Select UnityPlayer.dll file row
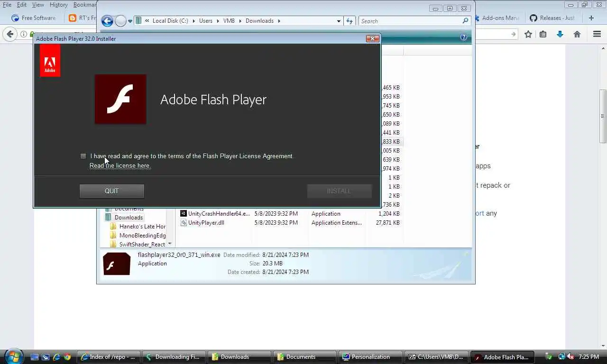The height and width of the screenshot is (364, 607). click(x=290, y=223)
